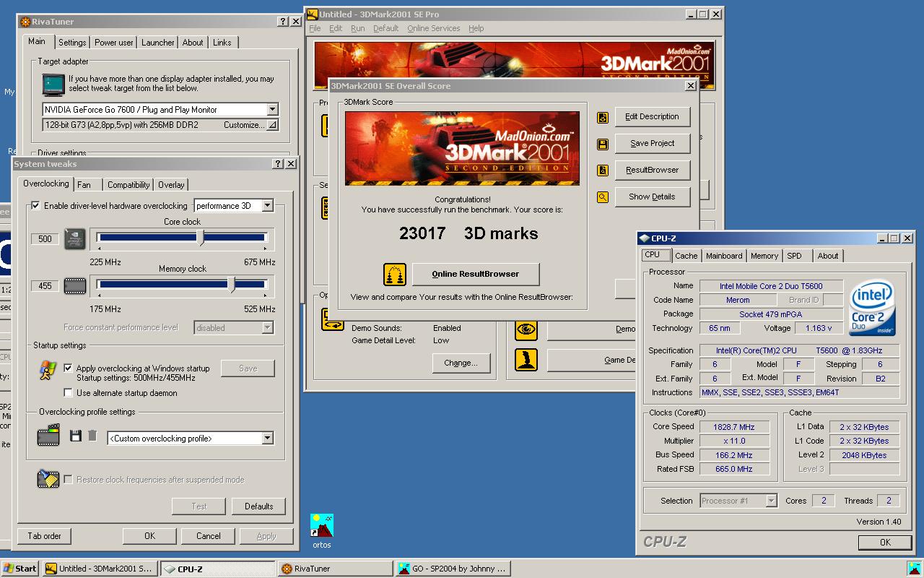
Task: Click the ResultBrowser document icon
Action: (x=603, y=171)
